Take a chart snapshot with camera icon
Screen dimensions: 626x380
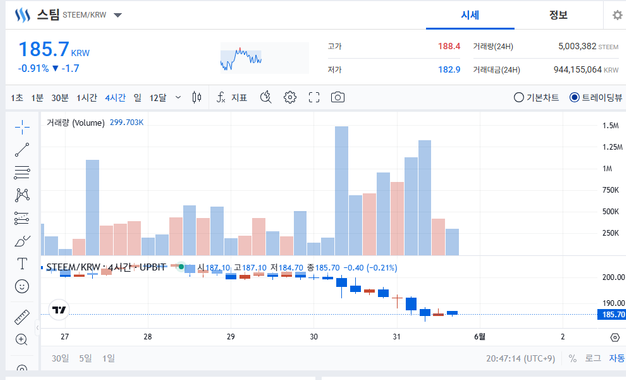click(x=338, y=97)
